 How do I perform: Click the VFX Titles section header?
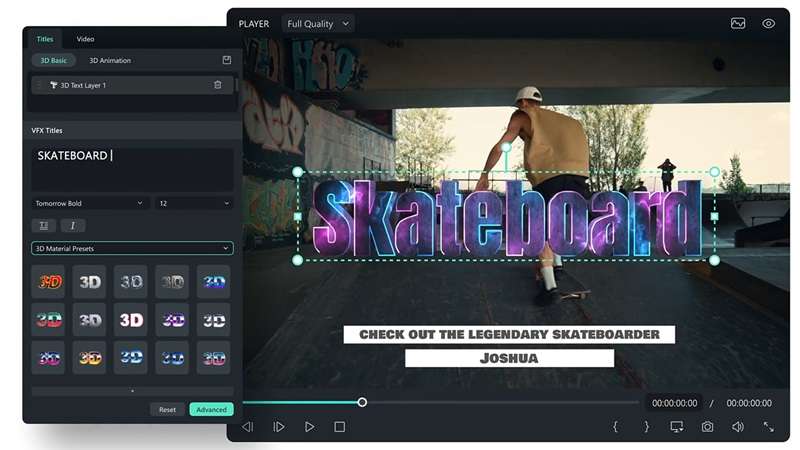47,131
